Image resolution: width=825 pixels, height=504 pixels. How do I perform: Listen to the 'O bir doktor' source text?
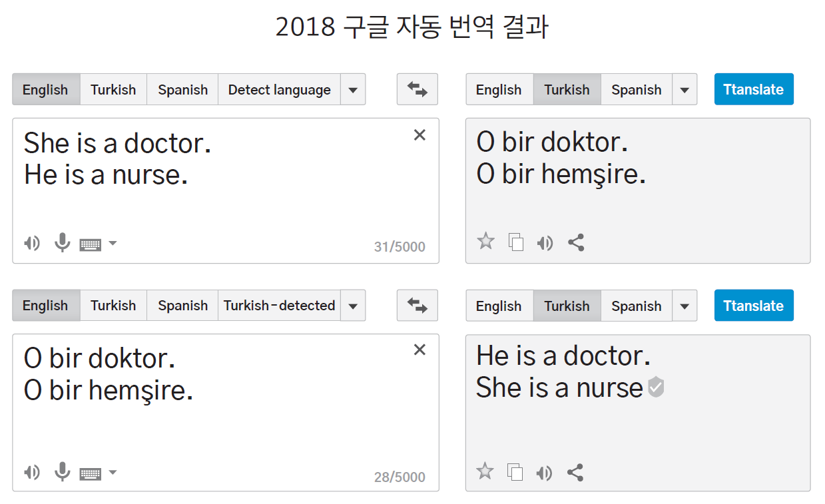coord(31,473)
